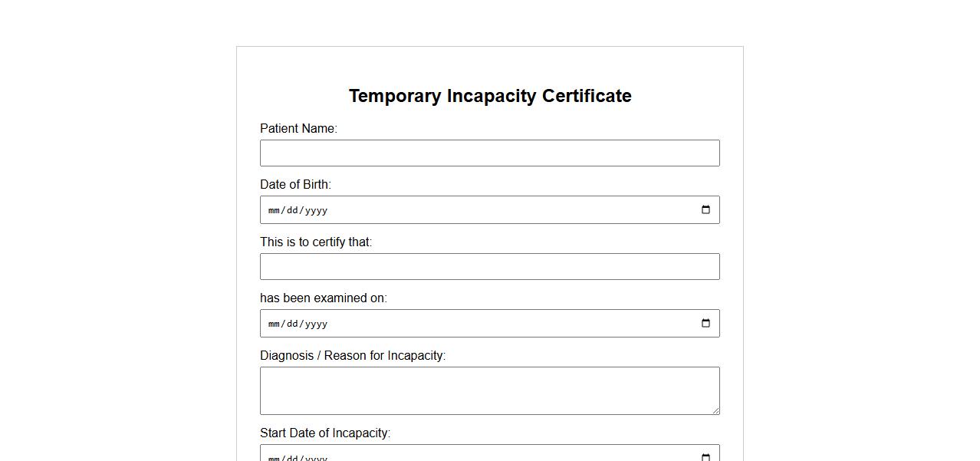Image resolution: width=980 pixels, height=461 pixels.
Task: Click the "has been examined on:" label
Action: tap(324, 298)
